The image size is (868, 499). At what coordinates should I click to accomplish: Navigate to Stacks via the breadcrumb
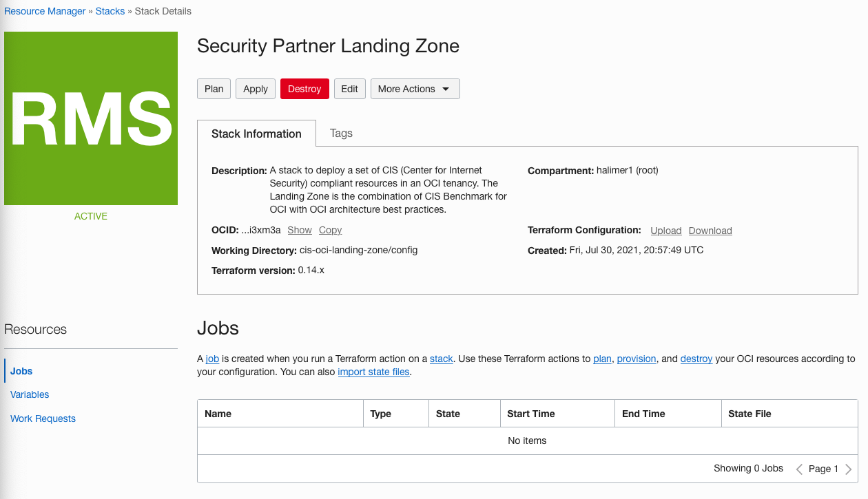(110, 11)
